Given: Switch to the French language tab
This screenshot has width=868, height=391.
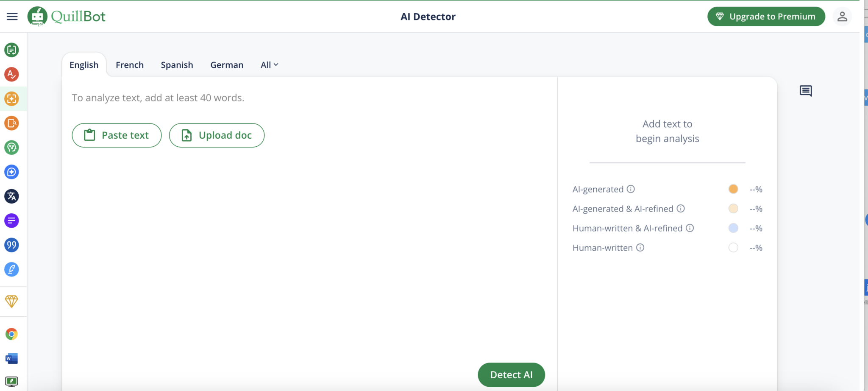Looking at the screenshot, I should click(130, 65).
